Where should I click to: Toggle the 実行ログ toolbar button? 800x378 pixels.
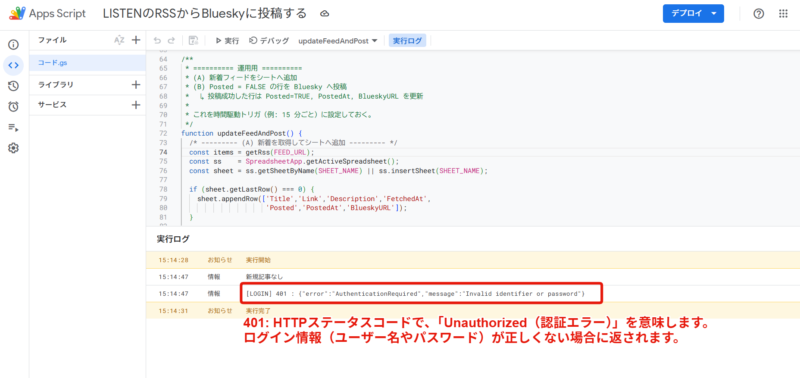(407, 41)
